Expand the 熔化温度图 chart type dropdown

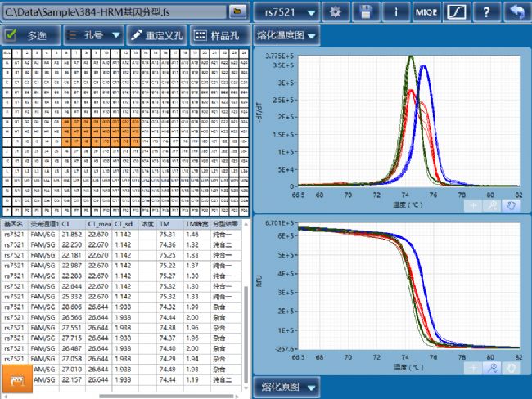click(286, 36)
